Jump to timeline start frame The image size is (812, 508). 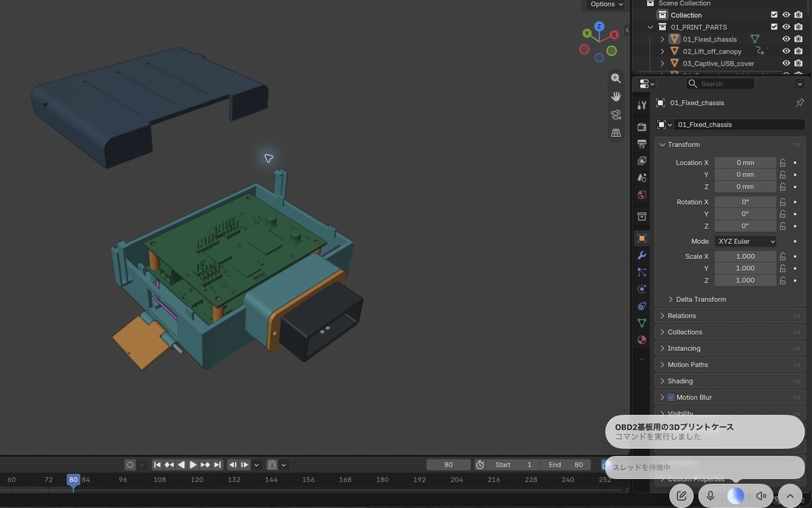(157, 465)
